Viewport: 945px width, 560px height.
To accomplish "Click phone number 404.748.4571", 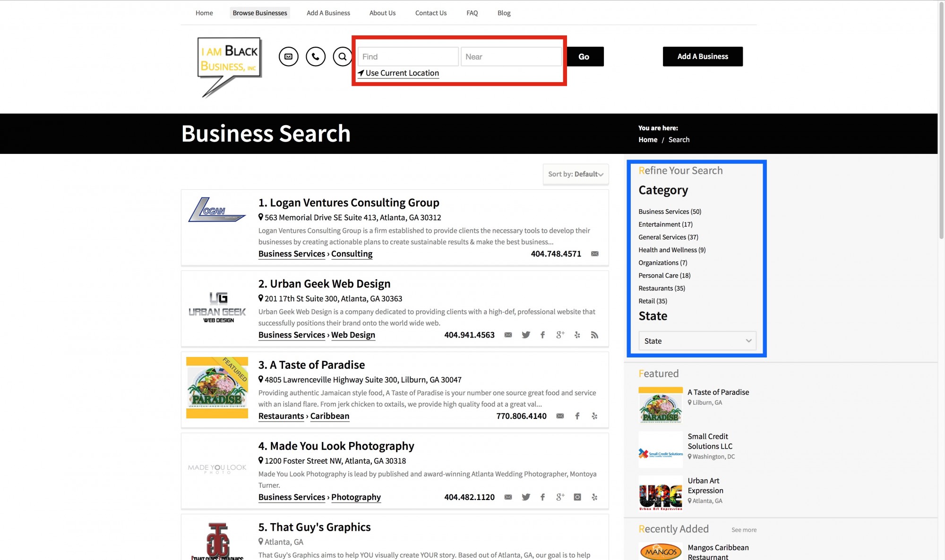I will [x=556, y=254].
